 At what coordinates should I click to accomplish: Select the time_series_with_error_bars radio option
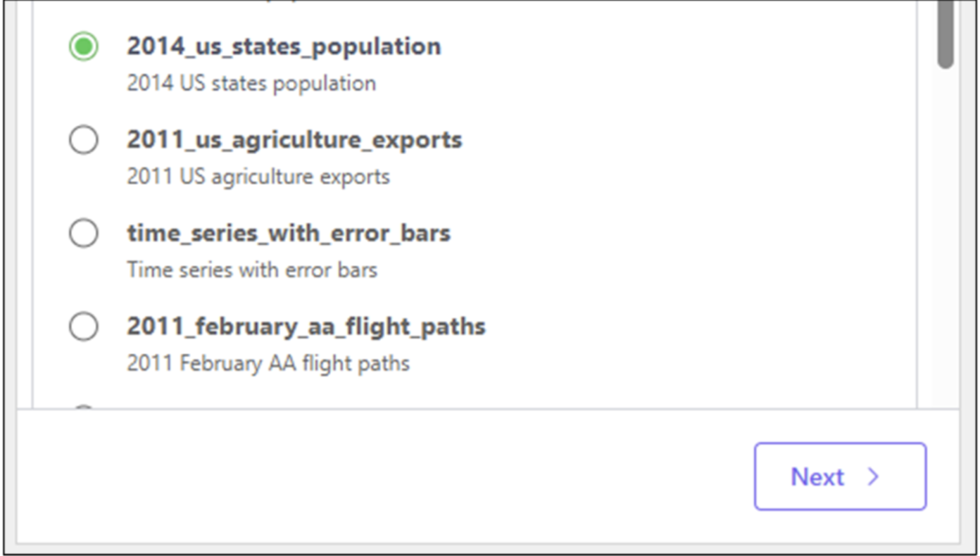(84, 233)
